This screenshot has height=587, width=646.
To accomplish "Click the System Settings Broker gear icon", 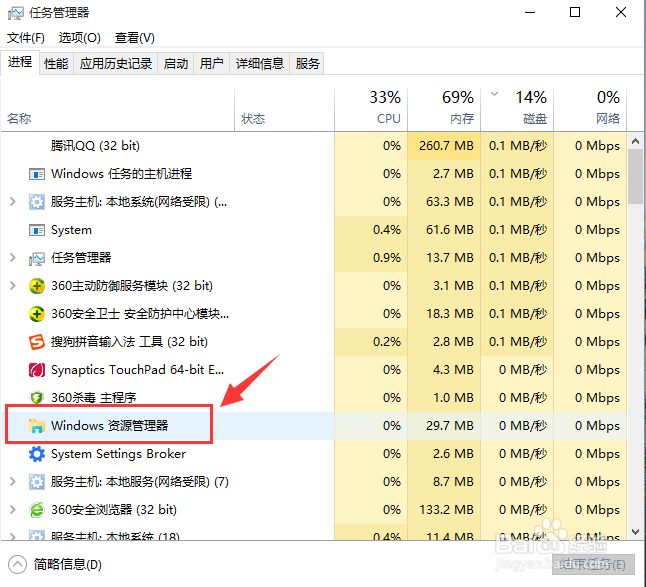I will tap(37, 454).
